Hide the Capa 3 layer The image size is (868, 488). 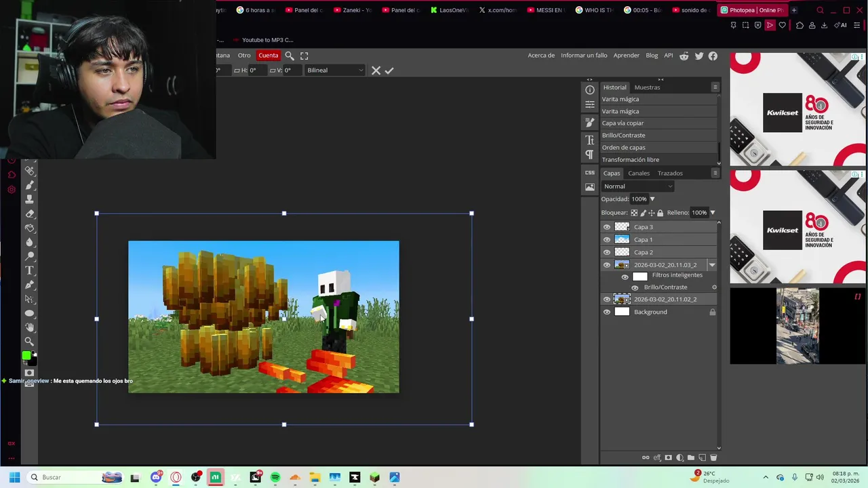(607, 227)
